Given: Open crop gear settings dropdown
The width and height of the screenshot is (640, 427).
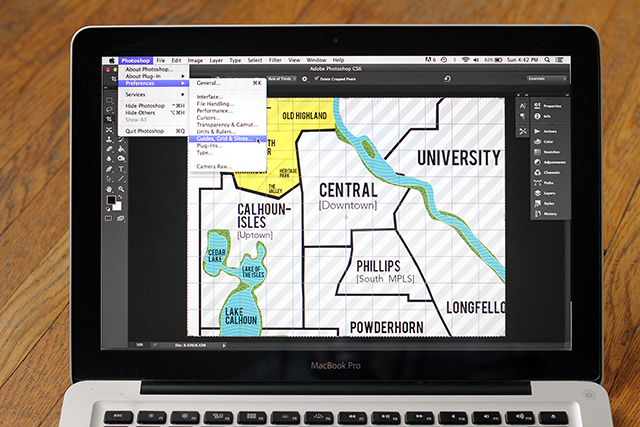Looking at the screenshot, I should click(x=304, y=79).
